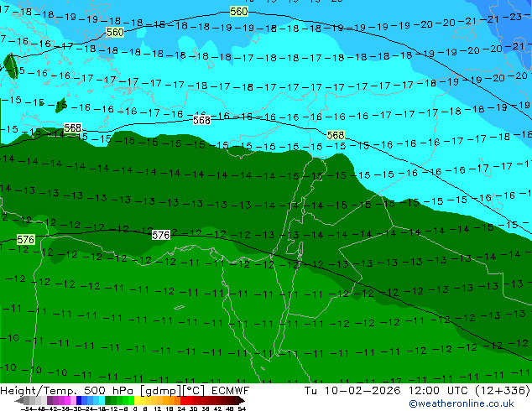532x411 pixels.
Task: Select the bright red legend swatch above 24
Action: click(x=183, y=400)
